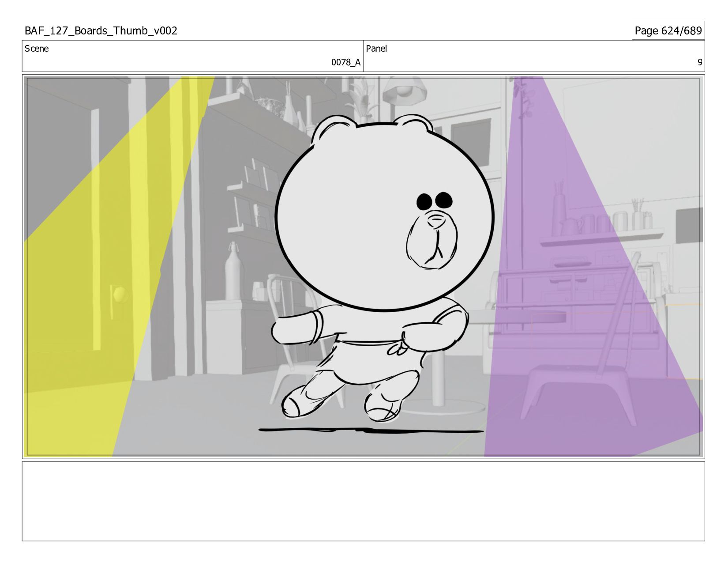Image resolution: width=728 pixels, height=563 pixels.
Task: Click the empty notes box below panel
Action: 363,501
